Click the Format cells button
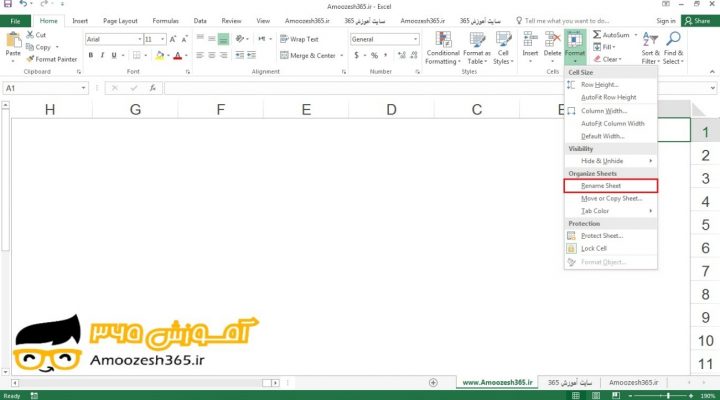This screenshot has height=400, width=720. 575,46
